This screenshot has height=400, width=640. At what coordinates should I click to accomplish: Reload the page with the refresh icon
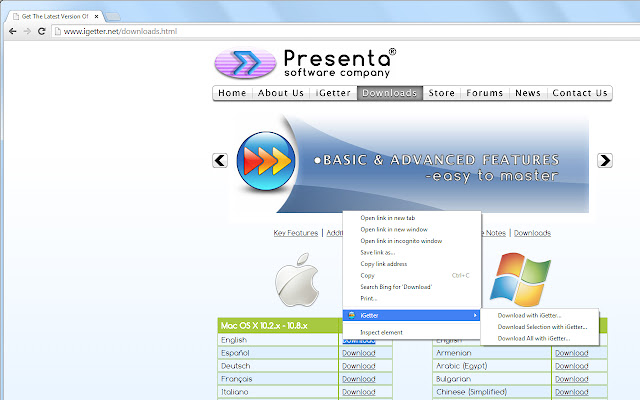coord(41,31)
